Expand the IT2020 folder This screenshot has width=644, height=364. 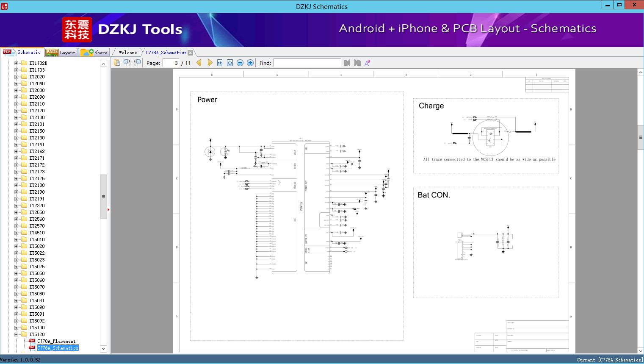pyautogui.click(x=17, y=77)
